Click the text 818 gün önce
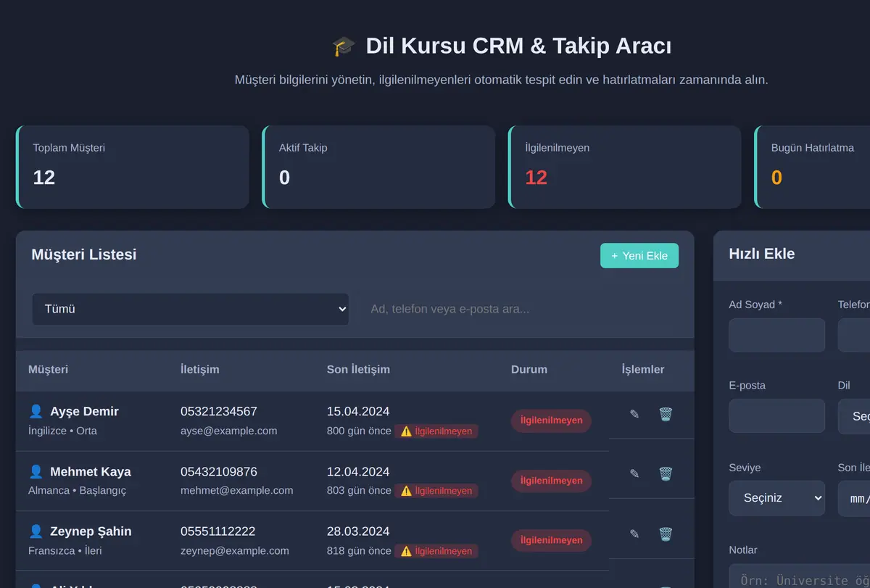 point(359,550)
